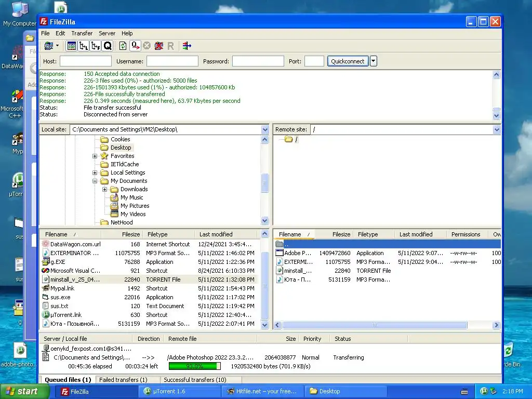Select the My Pictures folder

135,206
